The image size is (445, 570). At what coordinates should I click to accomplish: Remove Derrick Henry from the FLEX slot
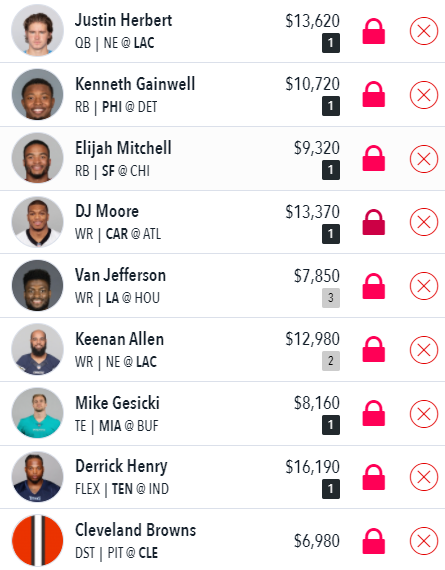coord(424,477)
